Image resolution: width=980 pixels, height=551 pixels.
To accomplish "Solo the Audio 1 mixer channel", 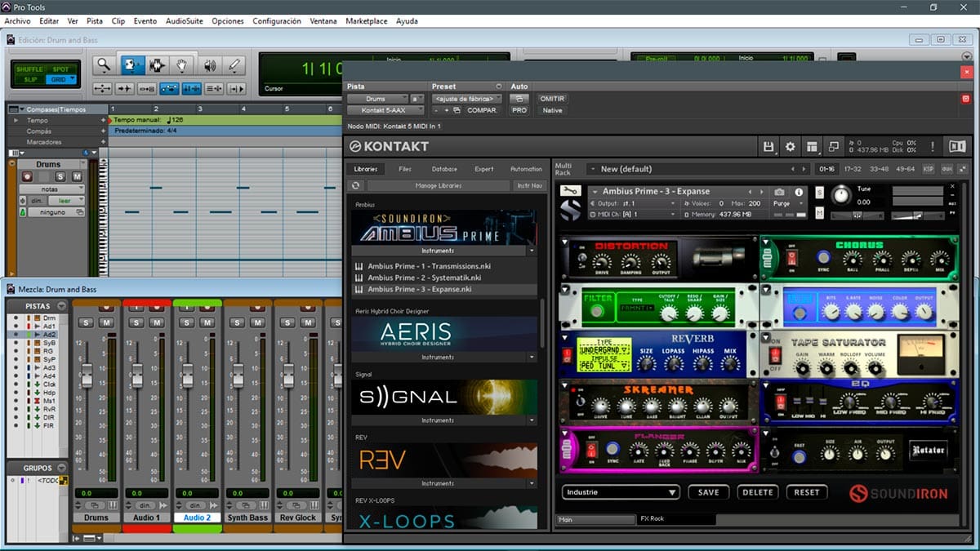I will click(138, 323).
